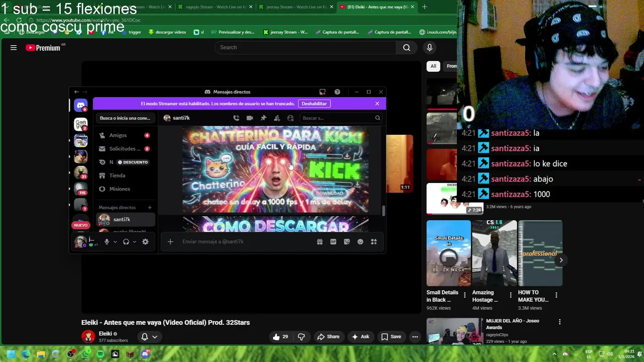Open Misiones in Discord sidebar
This screenshot has height=362, width=644.
[125, 189]
